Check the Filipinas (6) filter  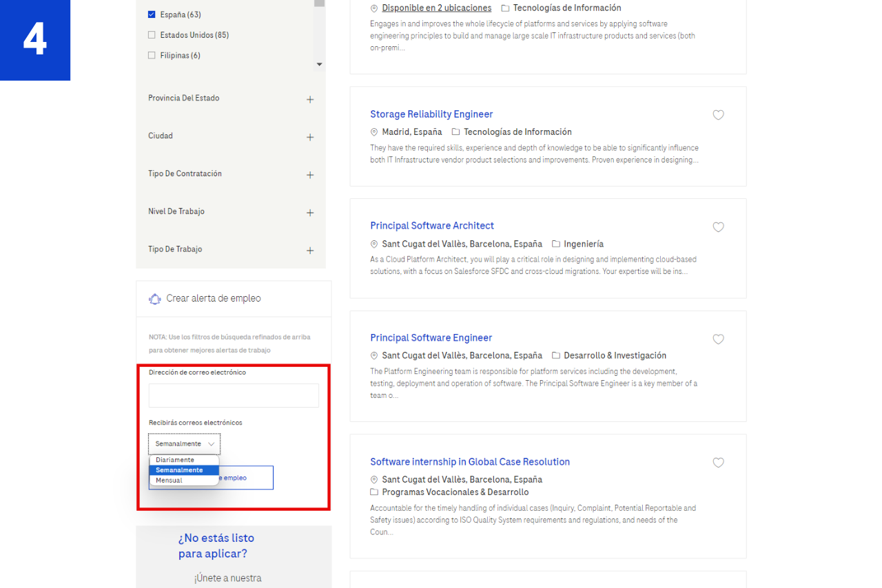point(152,56)
